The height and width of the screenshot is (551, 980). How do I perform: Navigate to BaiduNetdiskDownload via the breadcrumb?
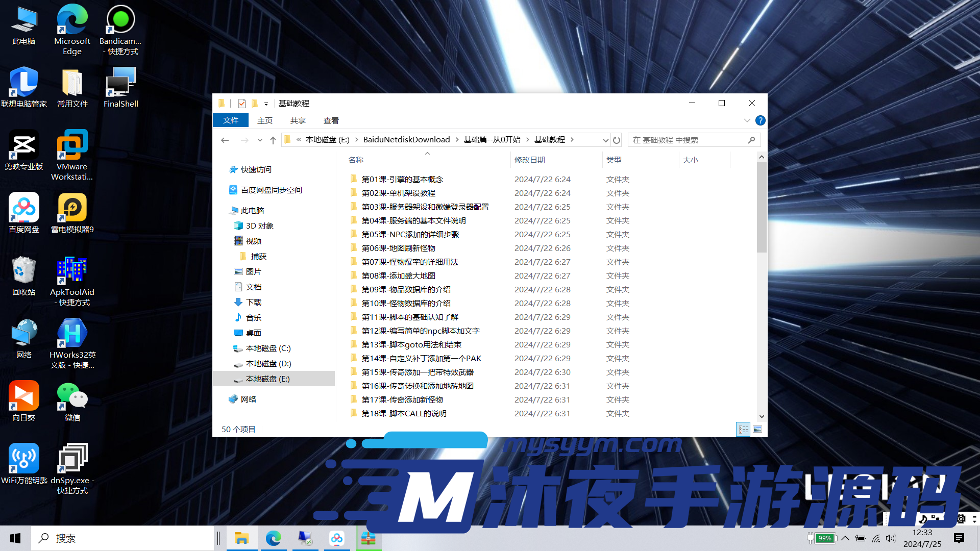point(406,139)
